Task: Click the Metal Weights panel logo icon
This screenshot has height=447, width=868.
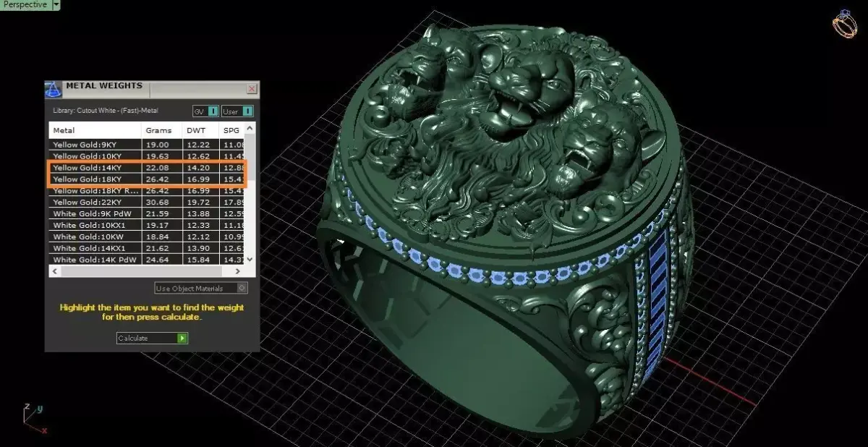Action: pos(54,90)
